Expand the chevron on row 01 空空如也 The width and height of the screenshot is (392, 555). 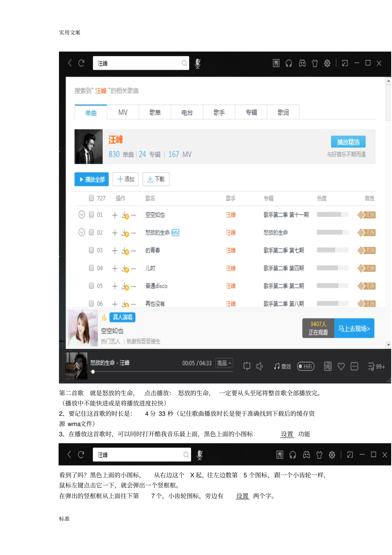pos(82,215)
